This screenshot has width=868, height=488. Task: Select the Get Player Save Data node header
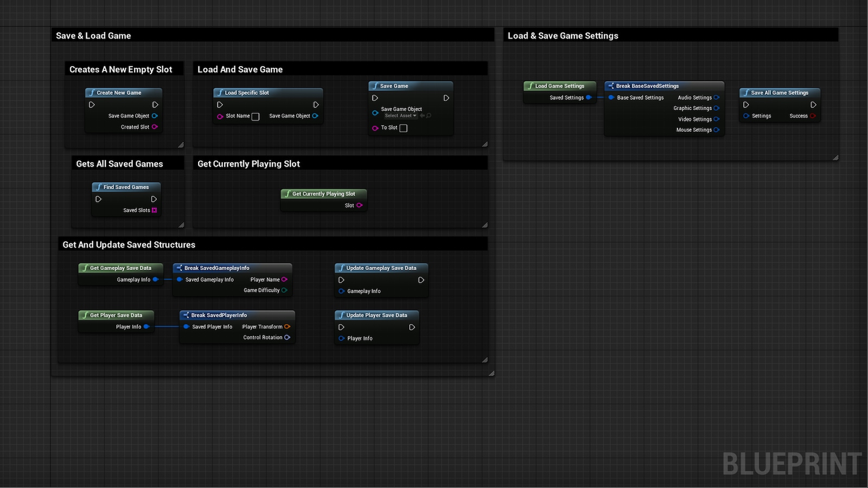[x=116, y=315]
